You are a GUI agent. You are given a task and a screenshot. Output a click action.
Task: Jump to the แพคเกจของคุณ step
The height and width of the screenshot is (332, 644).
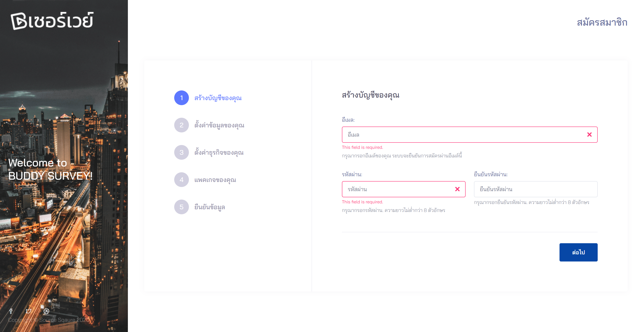pyautogui.click(x=215, y=180)
